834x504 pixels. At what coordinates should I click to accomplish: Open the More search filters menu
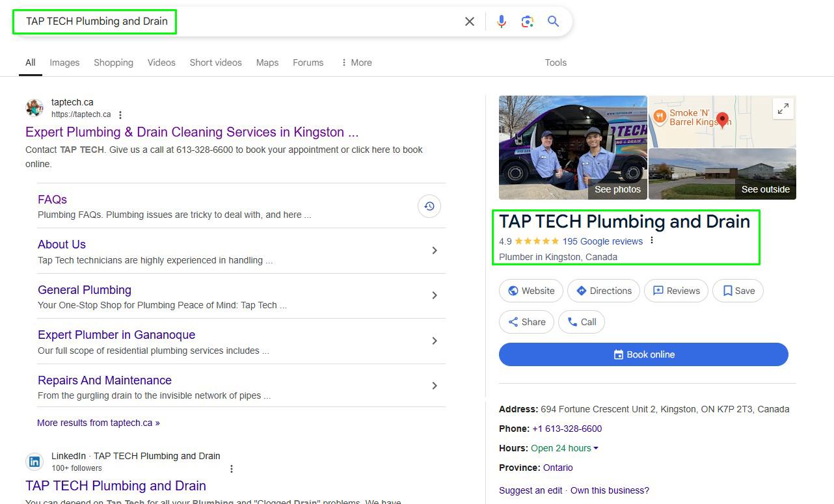pyautogui.click(x=356, y=62)
